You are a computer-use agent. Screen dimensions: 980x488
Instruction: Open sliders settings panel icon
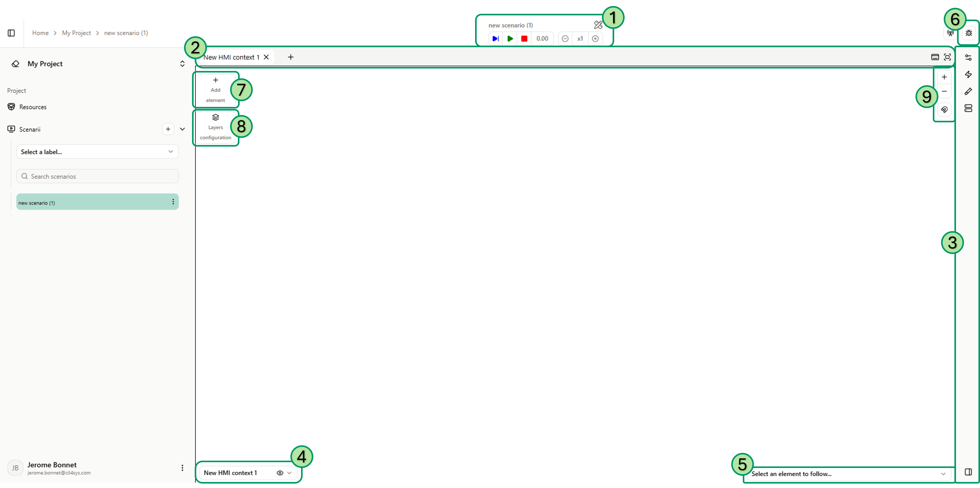click(968, 57)
